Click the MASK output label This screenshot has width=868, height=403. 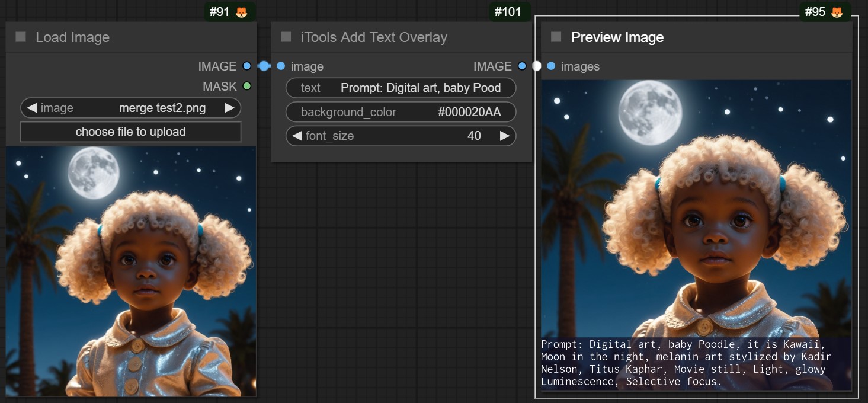click(220, 87)
